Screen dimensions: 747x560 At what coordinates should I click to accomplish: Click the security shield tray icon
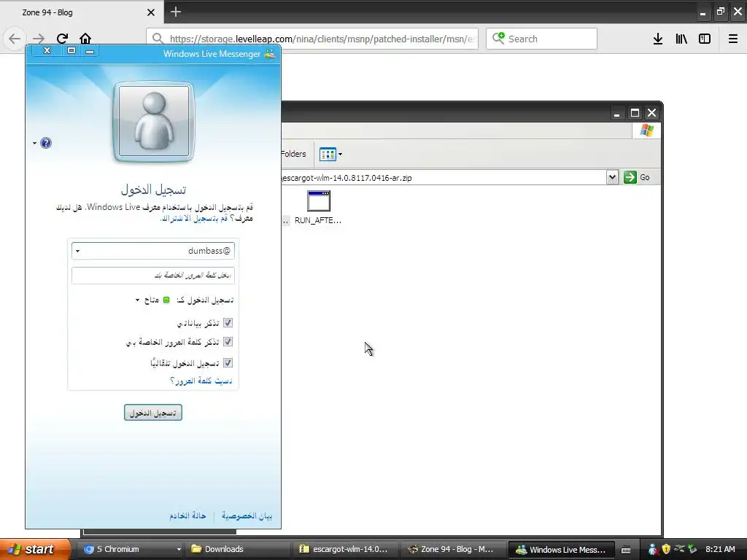pos(666,549)
